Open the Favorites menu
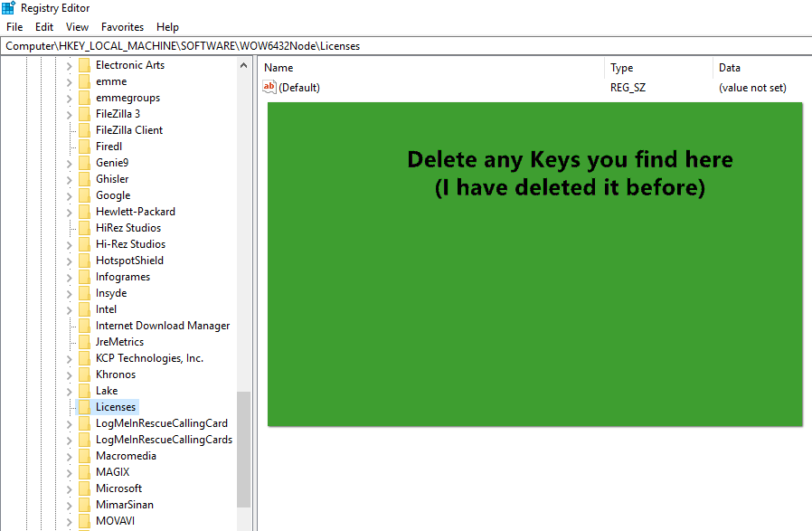 [x=122, y=27]
